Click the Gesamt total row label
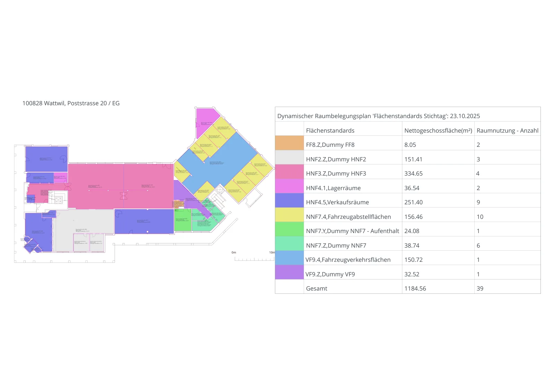 pyautogui.click(x=316, y=288)
